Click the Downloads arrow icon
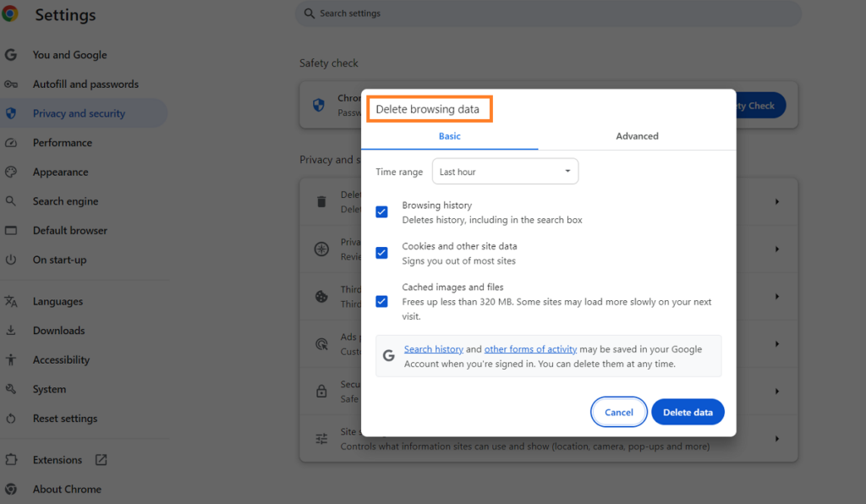 (x=11, y=330)
